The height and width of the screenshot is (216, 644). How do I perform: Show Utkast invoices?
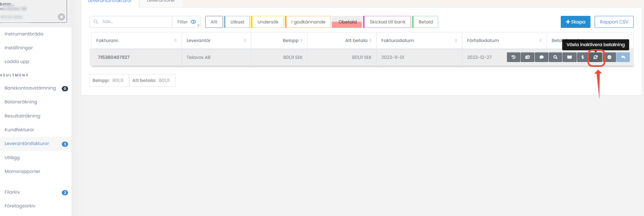click(237, 22)
